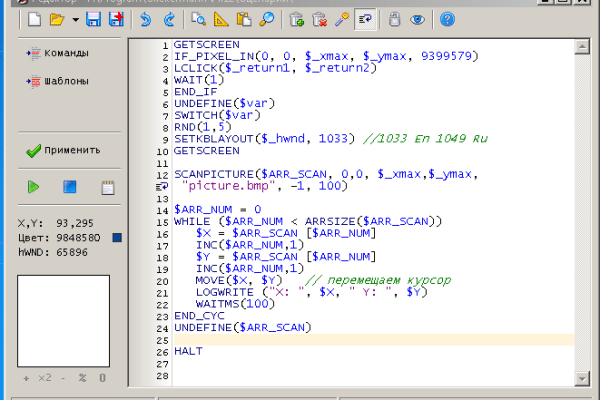Toggle the padlock icon in toolbar
600x400 pixels.
[x=395, y=19]
